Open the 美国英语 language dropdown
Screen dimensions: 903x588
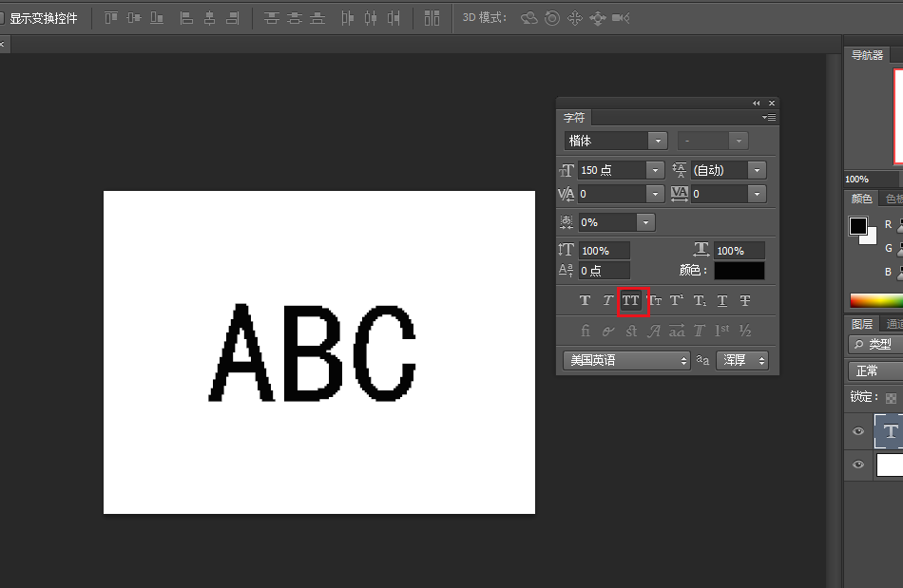pyautogui.click(x=626, y=360)
